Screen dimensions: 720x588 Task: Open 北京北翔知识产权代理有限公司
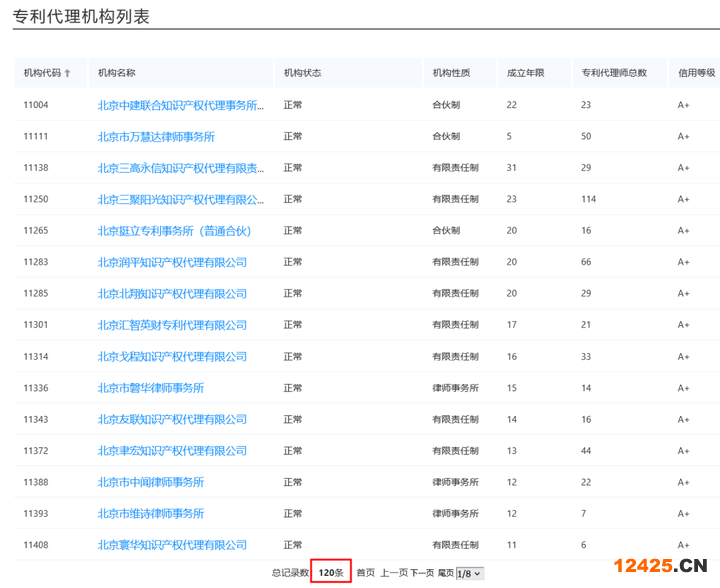[172, 294]
